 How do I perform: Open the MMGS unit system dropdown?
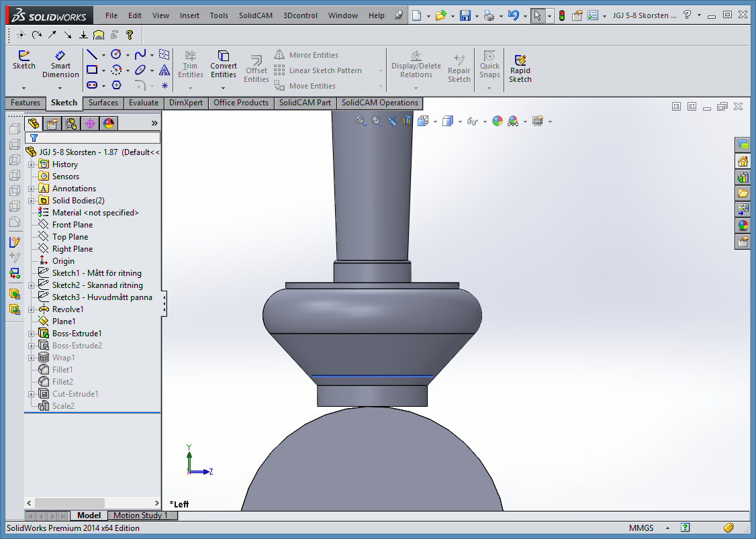(x=667, y=528)
